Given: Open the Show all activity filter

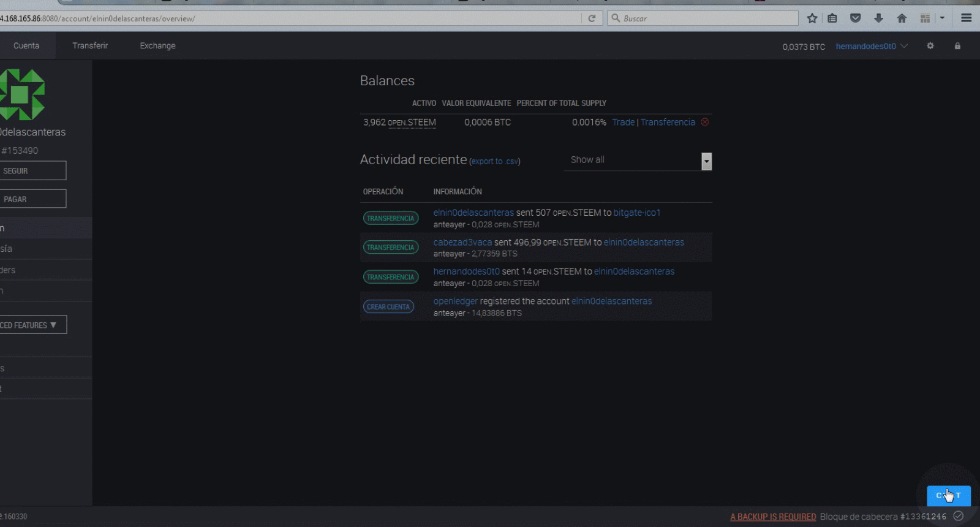Looking at the screenshot, I should (x=637, y=161).
